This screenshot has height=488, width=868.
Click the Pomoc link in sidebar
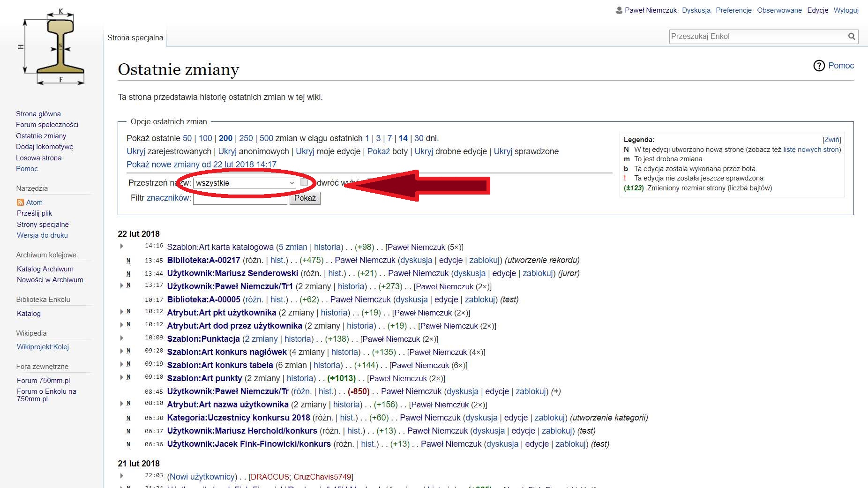pos(27,169)
